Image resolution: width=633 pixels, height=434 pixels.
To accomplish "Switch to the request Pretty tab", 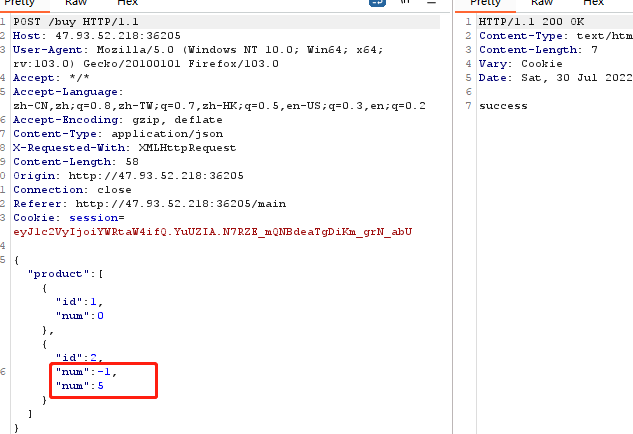I will (x=19, y=2).
